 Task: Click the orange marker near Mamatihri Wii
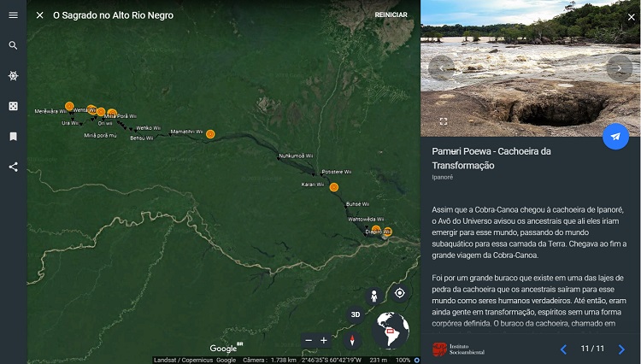(210, 133)
